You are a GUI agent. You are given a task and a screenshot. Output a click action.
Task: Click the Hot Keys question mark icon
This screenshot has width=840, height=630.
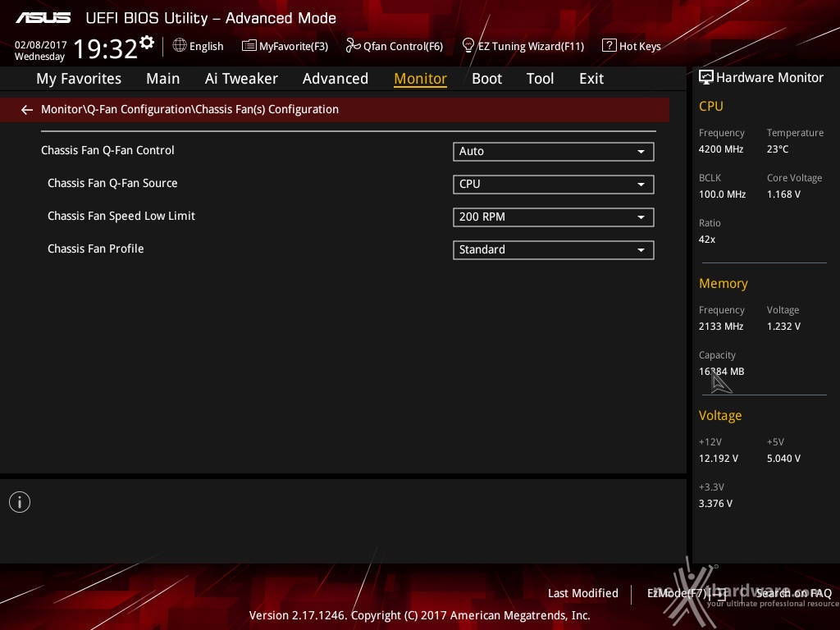coord(609,45)
